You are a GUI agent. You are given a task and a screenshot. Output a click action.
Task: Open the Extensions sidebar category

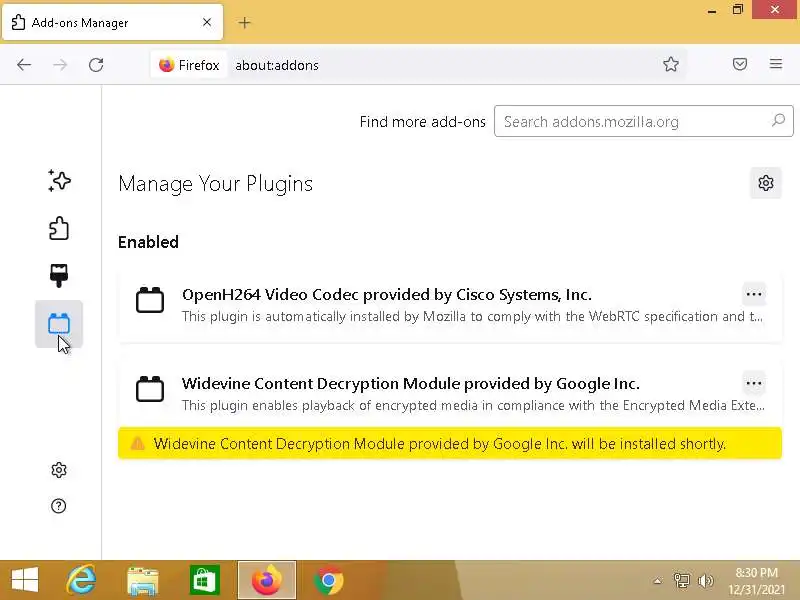click(59, 228)
